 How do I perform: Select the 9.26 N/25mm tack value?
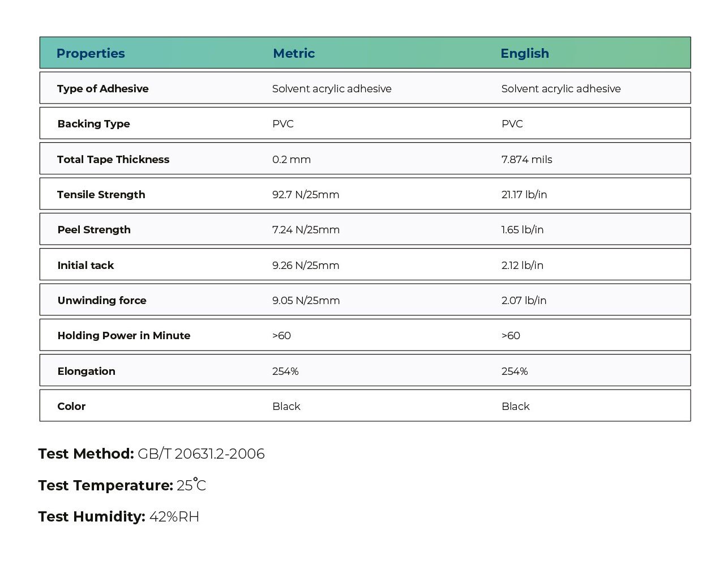(x=306, y=265)
